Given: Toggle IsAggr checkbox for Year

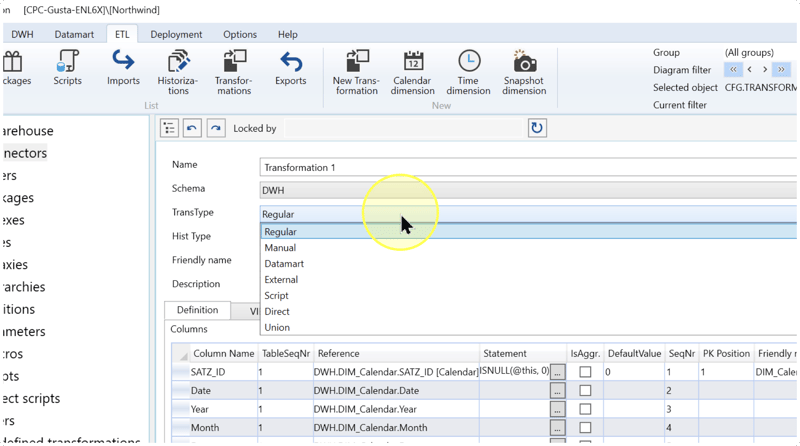Looking at the screenshot, I should click(x=585, y=409).
